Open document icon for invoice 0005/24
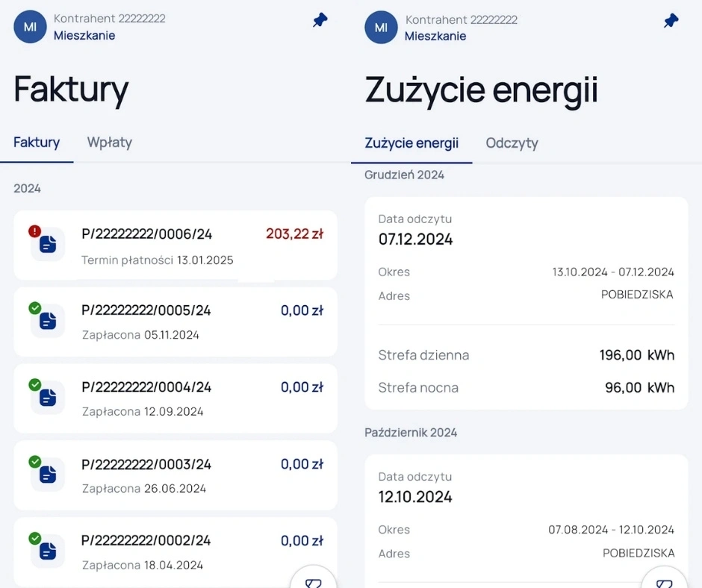 [x=48, y=321]
